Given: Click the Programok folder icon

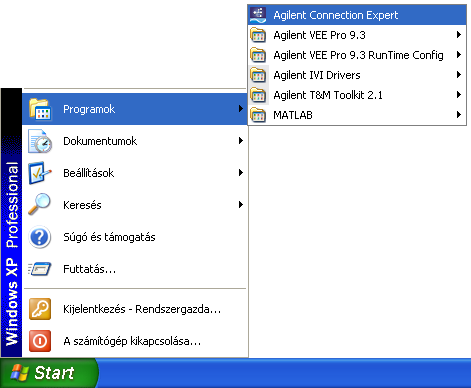Looking at the screenshot, I should click(40, 109).
